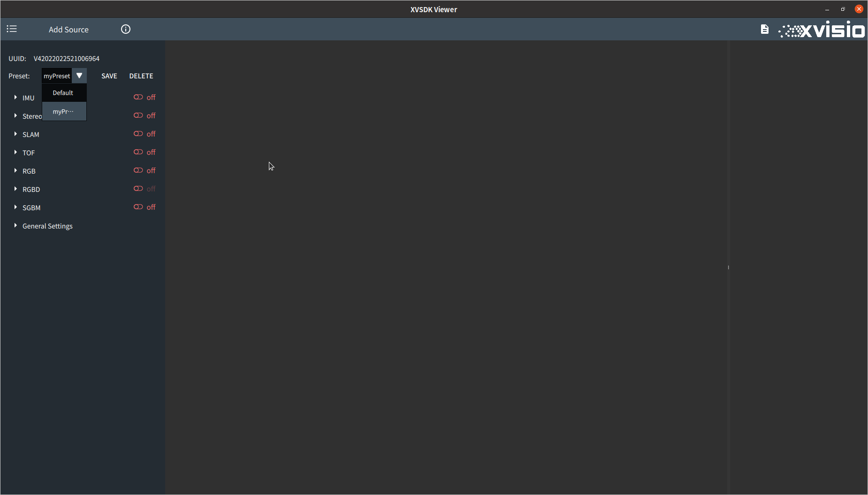Expand the SGBM section arrow
The height and width of the screenshot is (495, 868).
click(15, 207)
